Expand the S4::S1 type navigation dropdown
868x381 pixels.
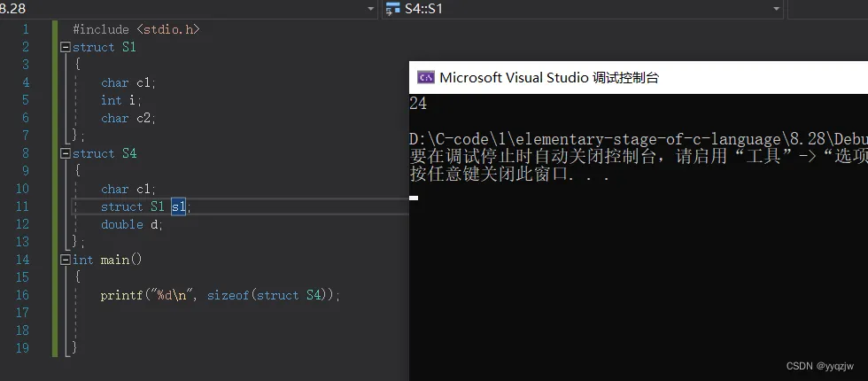pyautogui.click(x=776, y=9)
